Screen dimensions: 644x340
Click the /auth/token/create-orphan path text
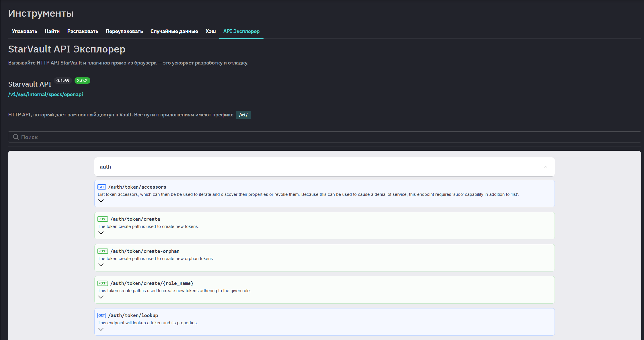click(145, 251)
